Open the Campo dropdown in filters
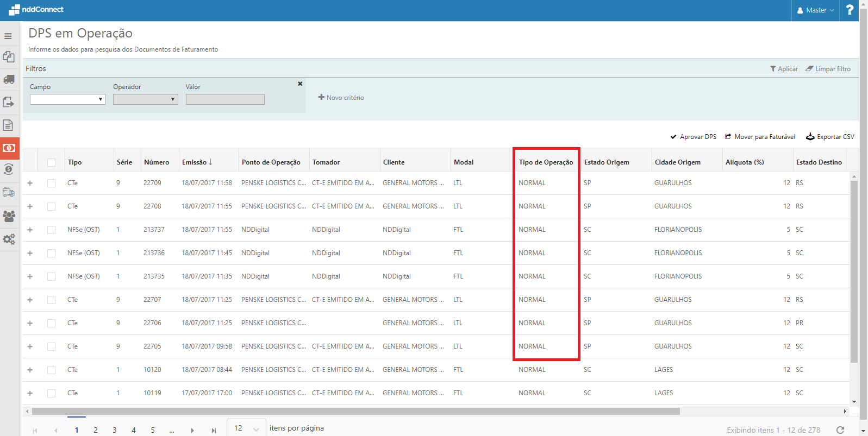Screen dimensions: 868x436 (67, 99)
